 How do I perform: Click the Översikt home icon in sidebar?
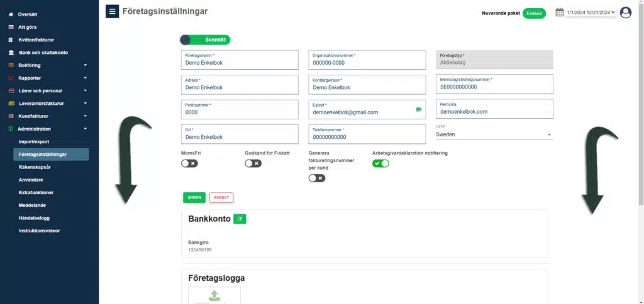[x=11, y=14]
